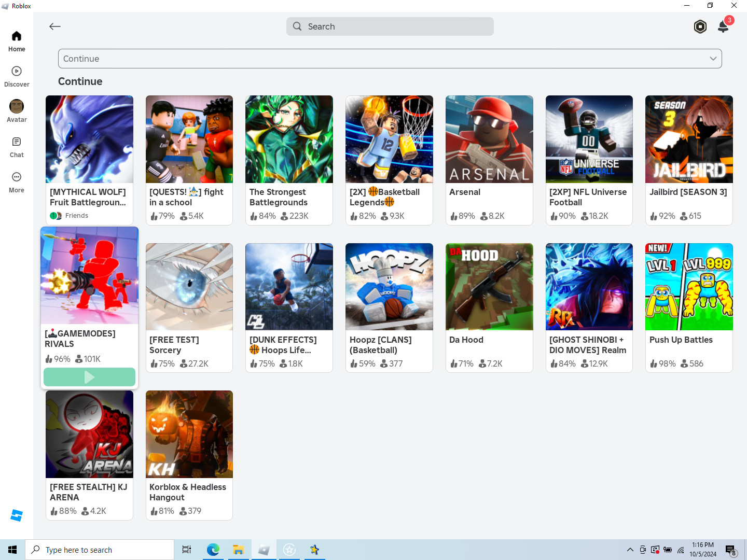
Task: Open the fight in a school thumbnail
Action: pos(189,139)
